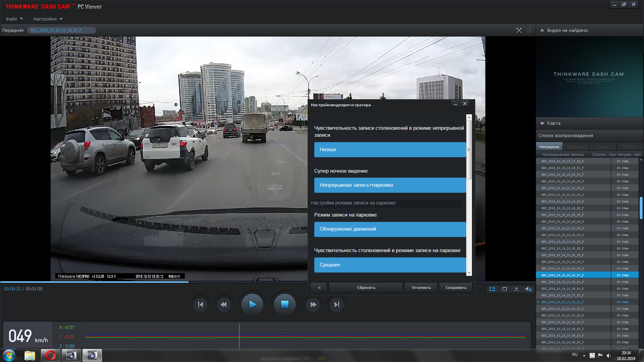Select recording REC_2018_10_19_10_39_51_F in the playlist
Viewport: 644px width, 362px height.
(x=562, y=309)
